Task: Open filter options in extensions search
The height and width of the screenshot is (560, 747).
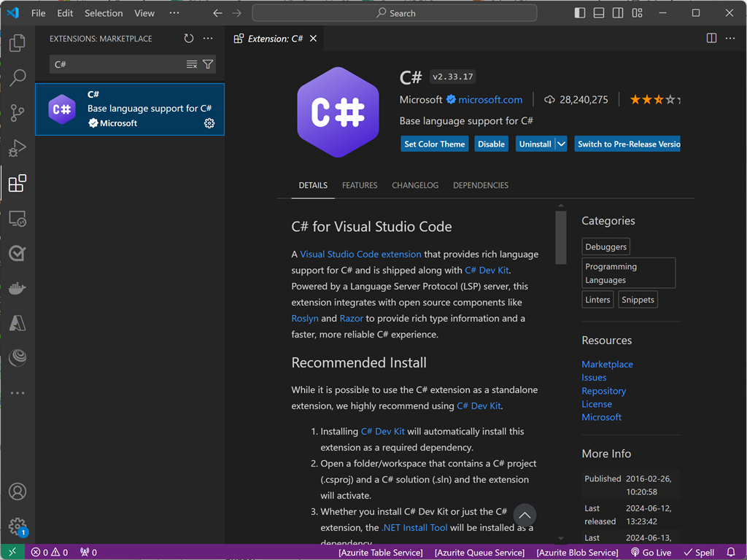Action: point(209,64)
